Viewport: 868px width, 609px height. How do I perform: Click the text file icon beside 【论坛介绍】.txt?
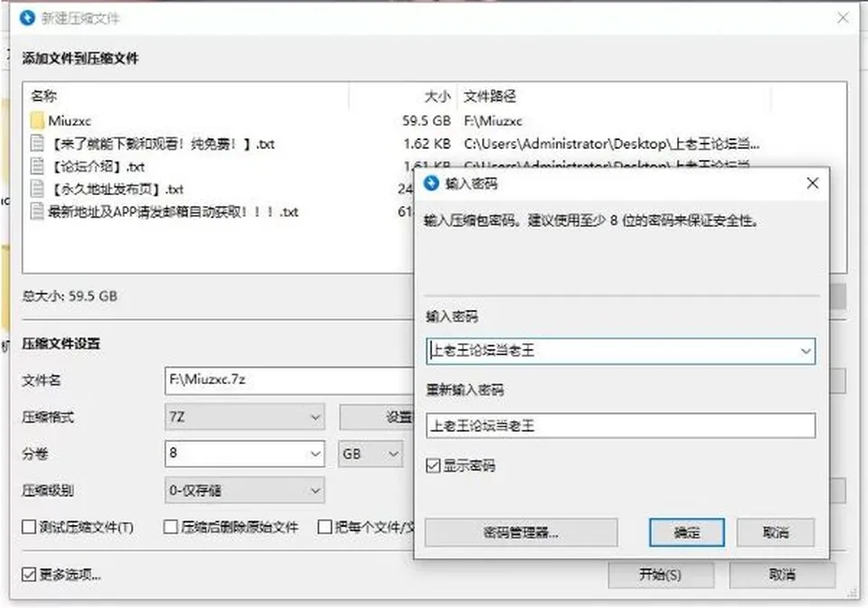(x=37, y=166)
